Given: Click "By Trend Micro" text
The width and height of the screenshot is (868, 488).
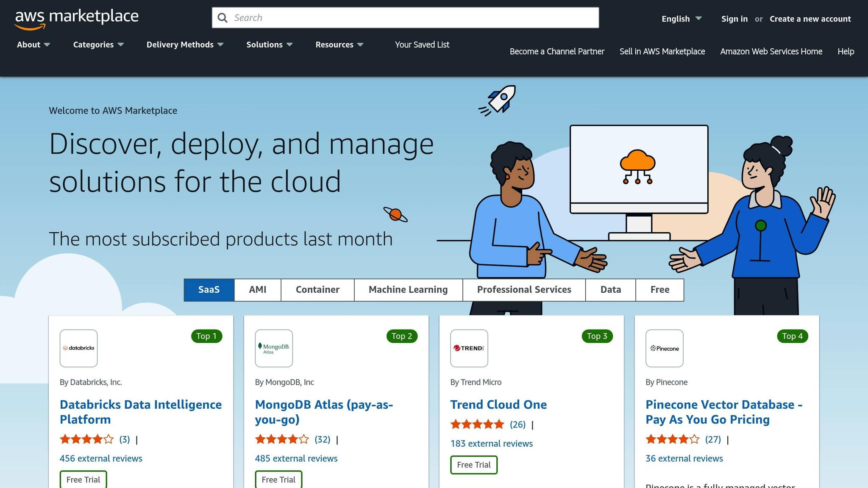Looking at the screenshot, I should 476,382.
